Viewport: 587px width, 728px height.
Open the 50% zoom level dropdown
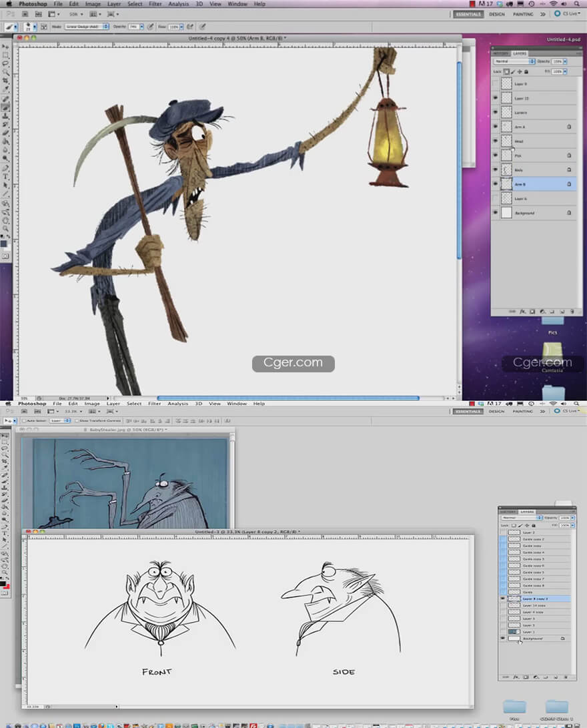[75, 15]
